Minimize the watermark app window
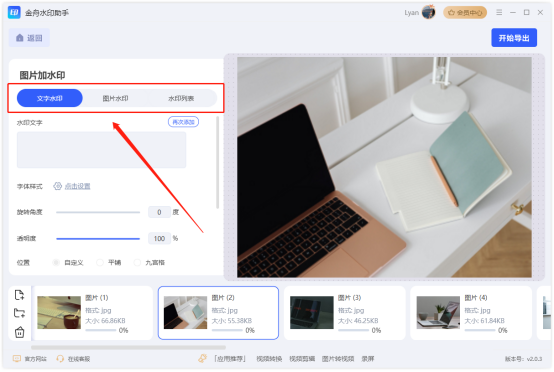This screenshot has width=554, height=372. [513, 12]
